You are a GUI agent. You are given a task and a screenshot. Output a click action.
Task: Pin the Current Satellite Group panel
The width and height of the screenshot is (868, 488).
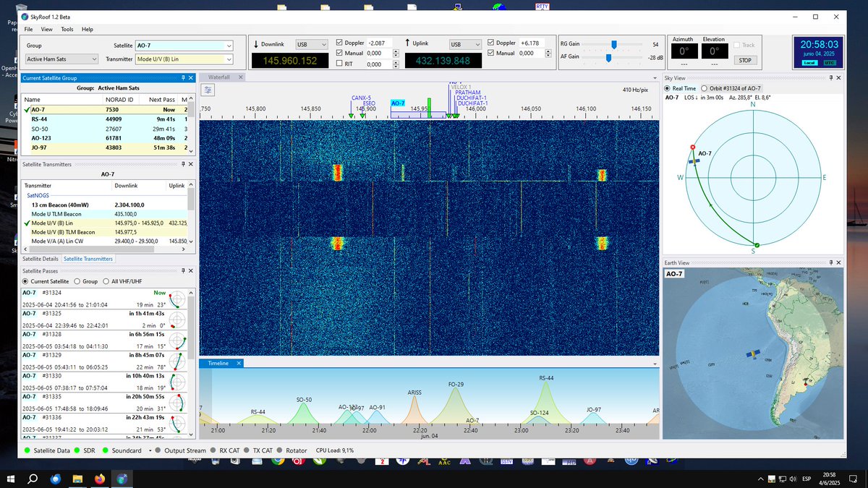click(183, 77)
